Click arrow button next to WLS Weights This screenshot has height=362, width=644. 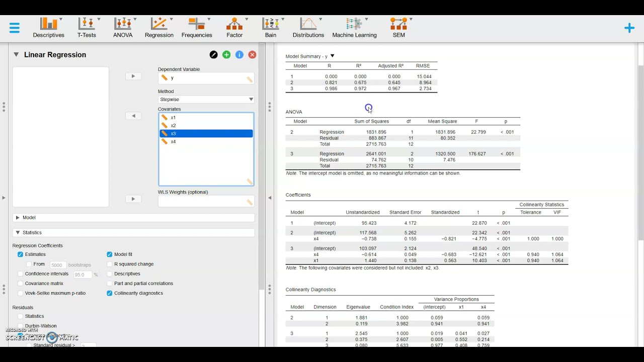133,199
